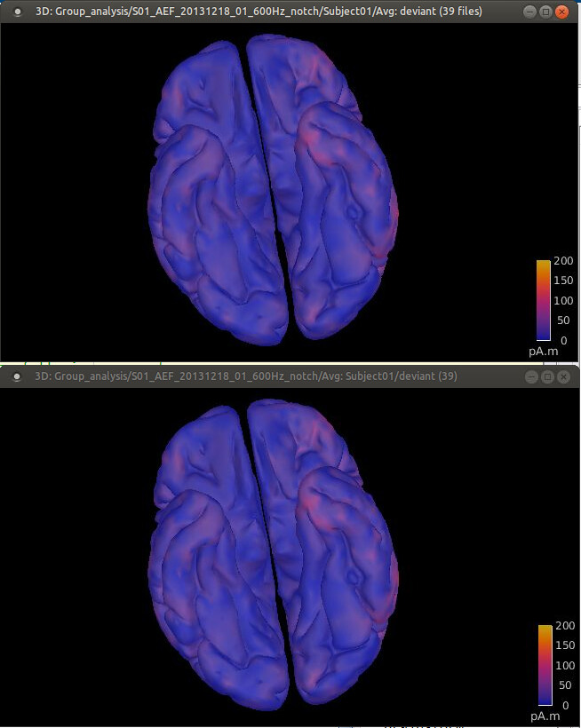This screenshot has height=728, width=581.
Task: Minimize the bottom 'Subject01/deviant (39)' window
Action: click(532, 376)
